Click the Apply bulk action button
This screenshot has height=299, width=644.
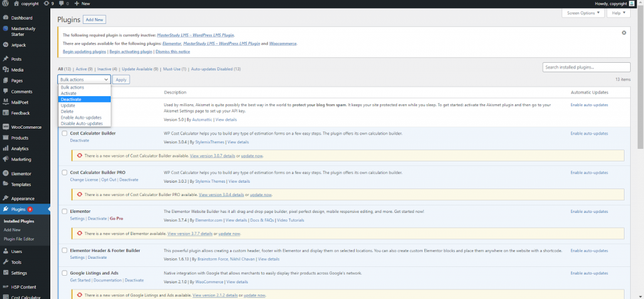pos(121,80)
